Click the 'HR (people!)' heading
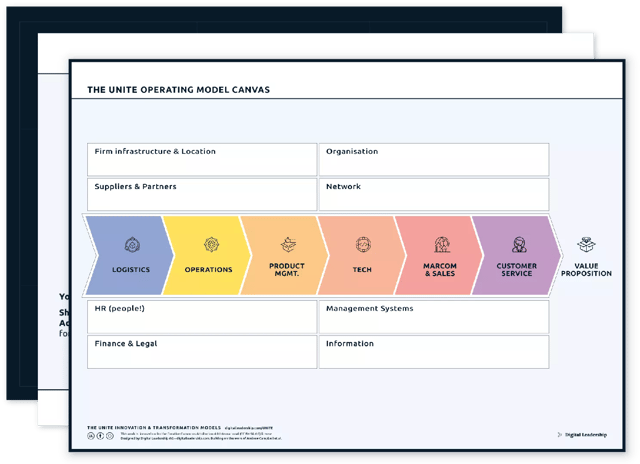Image resolution: width=640 pixels, height=464 pixels. click(120, 309)
